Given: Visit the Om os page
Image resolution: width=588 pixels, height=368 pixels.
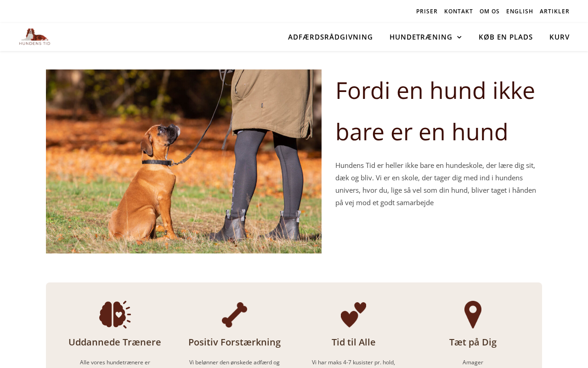Looking at the screenshot, I should (490, 11).
